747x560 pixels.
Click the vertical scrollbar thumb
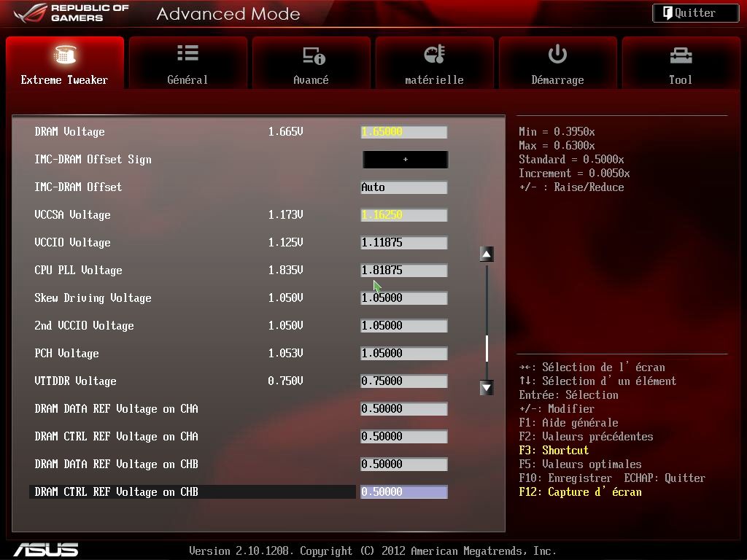pyautogui.click(x=487, y=348)
